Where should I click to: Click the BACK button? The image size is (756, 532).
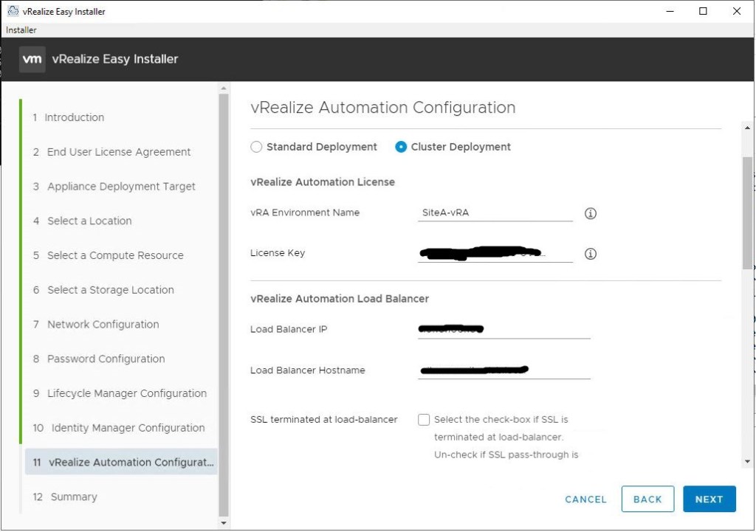tap(647, 500)
